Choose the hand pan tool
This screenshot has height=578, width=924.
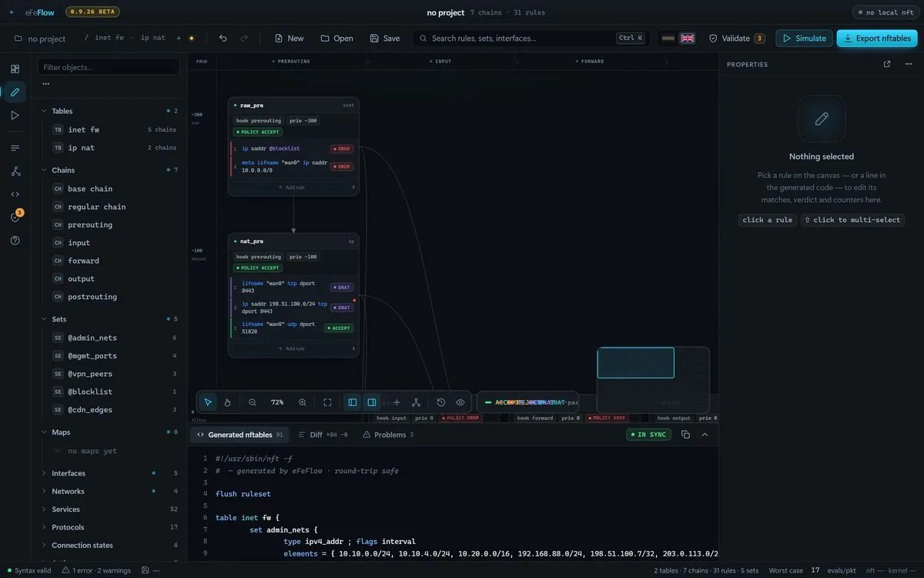coord(227,402)
